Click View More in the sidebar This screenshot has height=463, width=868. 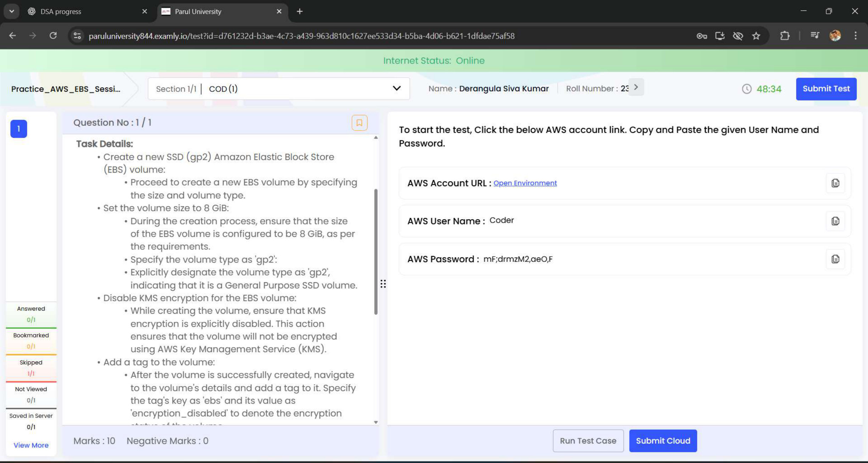(31, 445)
